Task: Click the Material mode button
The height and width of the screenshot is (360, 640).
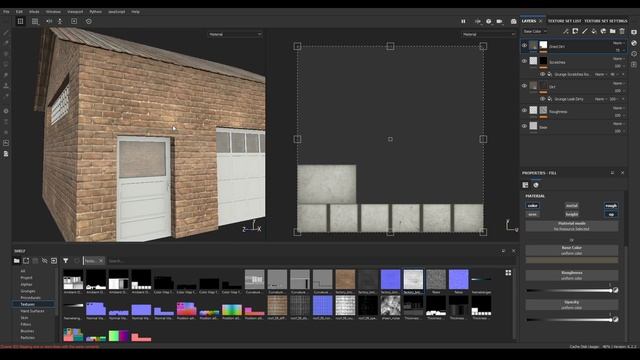Action: (571, 226)
